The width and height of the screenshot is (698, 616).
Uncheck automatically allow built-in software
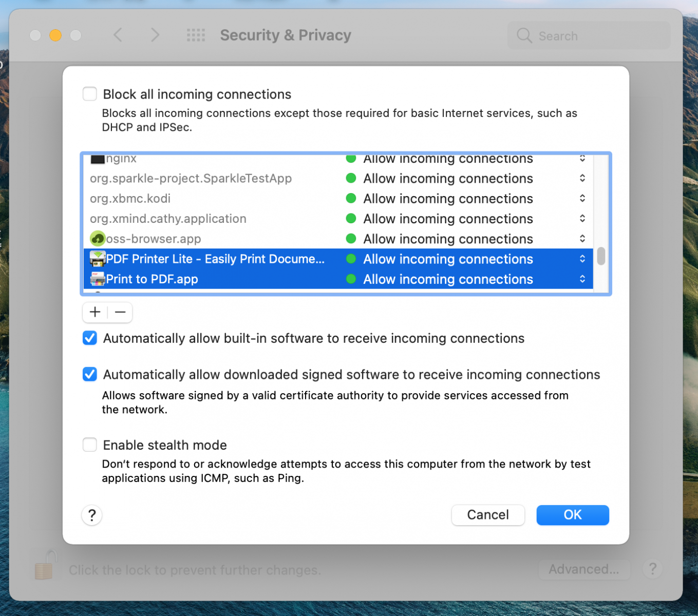(x=90, y=338)
